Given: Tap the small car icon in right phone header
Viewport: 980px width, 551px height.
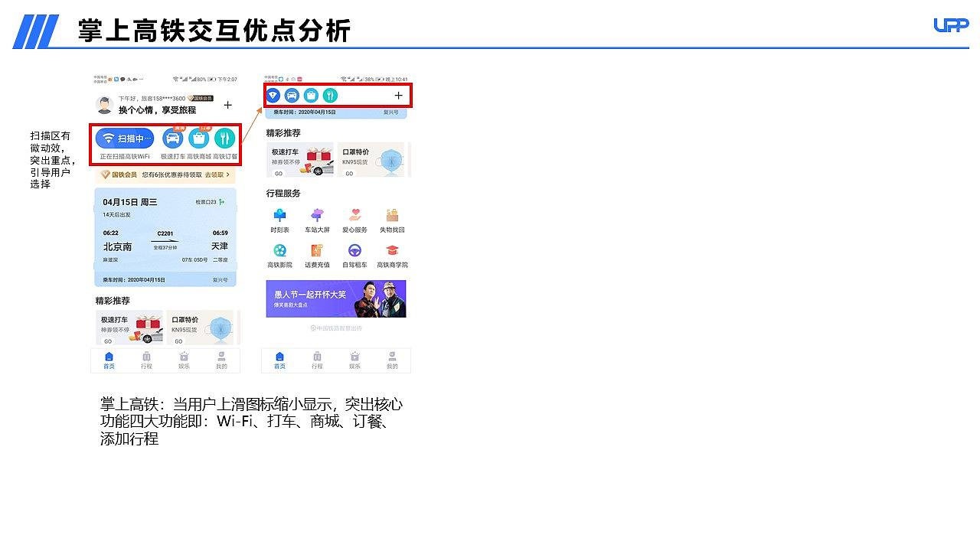Looking at the screenshot, I should 292,96.
